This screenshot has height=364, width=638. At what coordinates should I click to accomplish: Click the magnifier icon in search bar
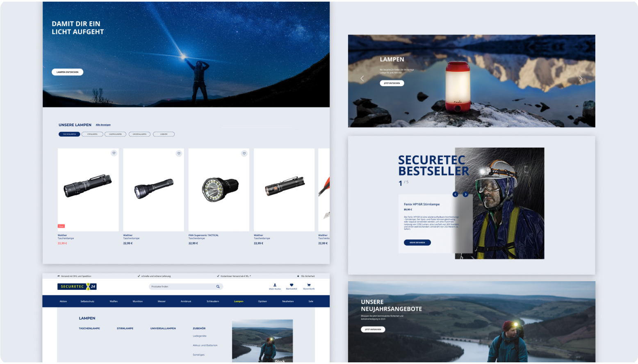(218, 287)
